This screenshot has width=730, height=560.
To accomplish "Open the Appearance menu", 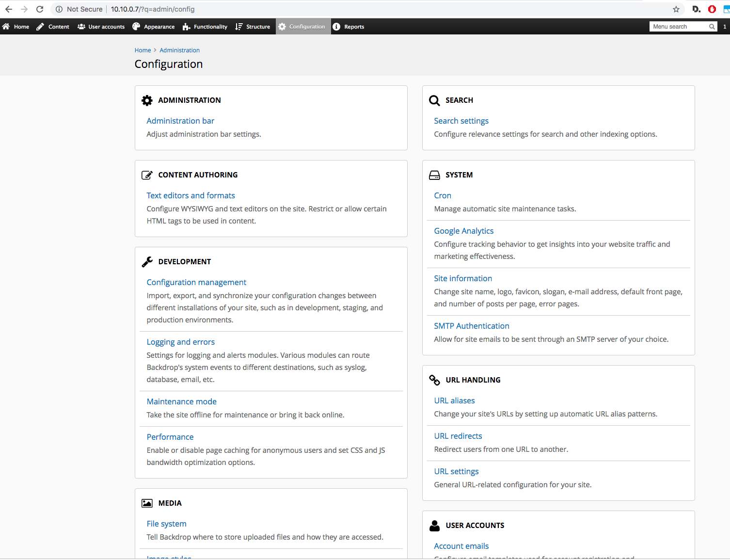I will pos(159,27).
